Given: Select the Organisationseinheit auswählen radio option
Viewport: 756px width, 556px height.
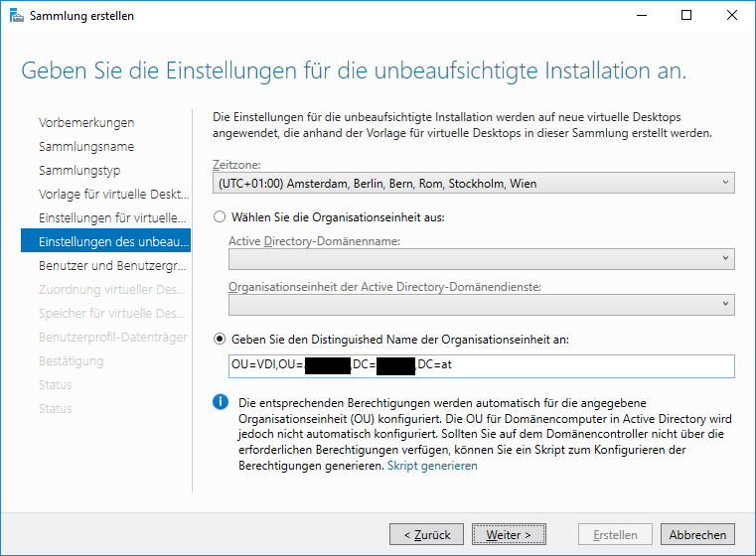Looking at the screenshot, I should 220,217.
